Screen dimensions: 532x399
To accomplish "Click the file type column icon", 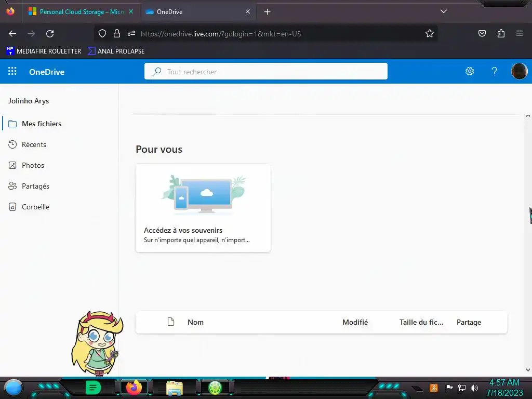I will point(171,322).
